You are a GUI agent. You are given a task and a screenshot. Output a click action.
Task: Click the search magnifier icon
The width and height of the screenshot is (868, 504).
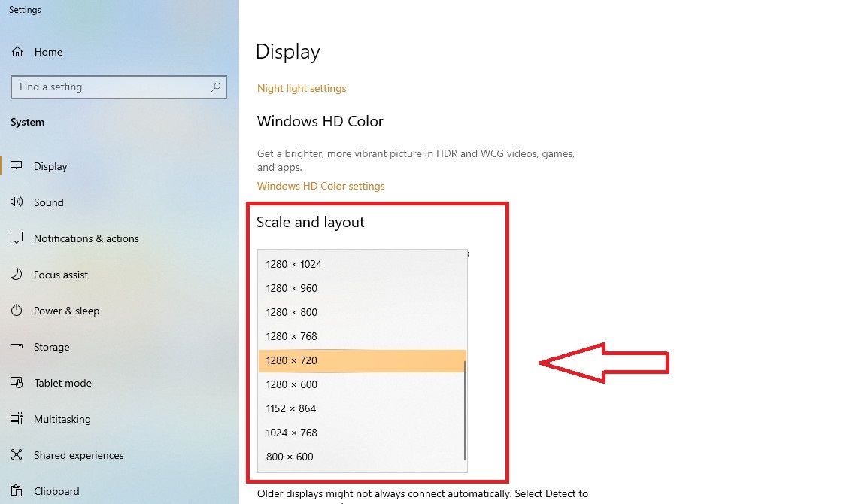216,87
